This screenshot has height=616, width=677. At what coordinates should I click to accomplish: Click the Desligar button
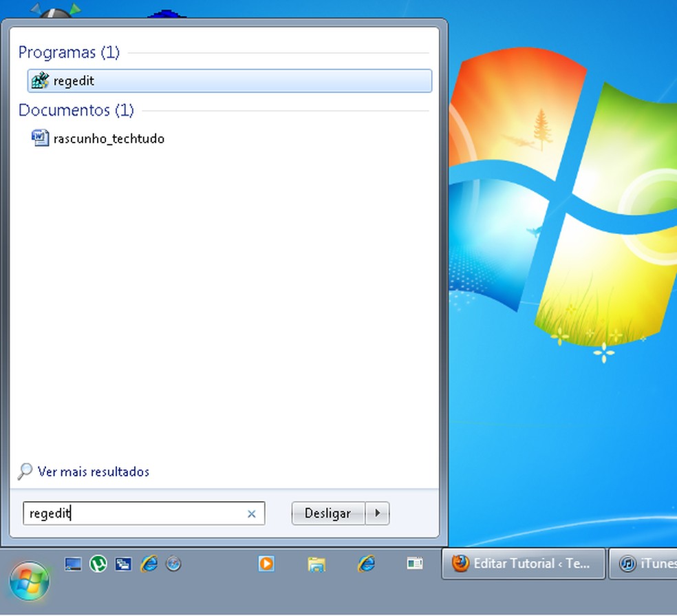pyautogui.click(x=328, y=513)
